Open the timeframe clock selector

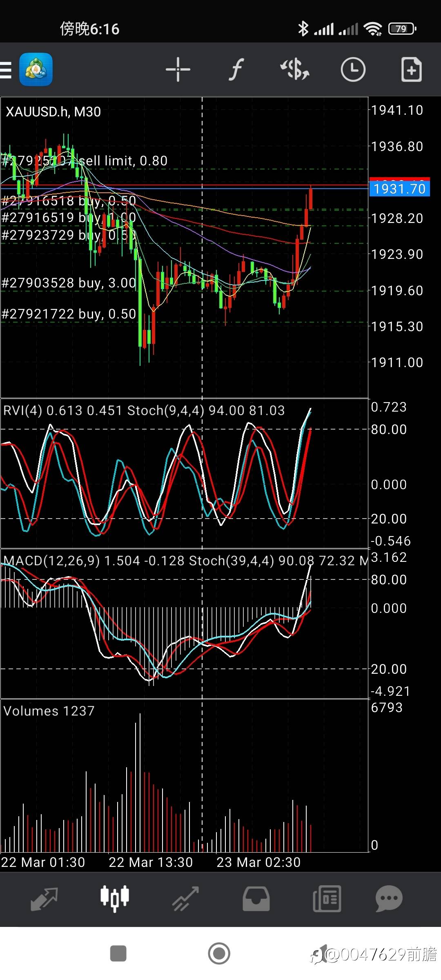(353, 69)
